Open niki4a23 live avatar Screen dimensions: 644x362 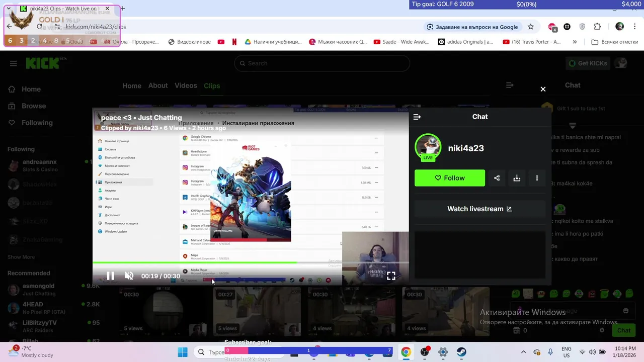[x=428, y=147]
